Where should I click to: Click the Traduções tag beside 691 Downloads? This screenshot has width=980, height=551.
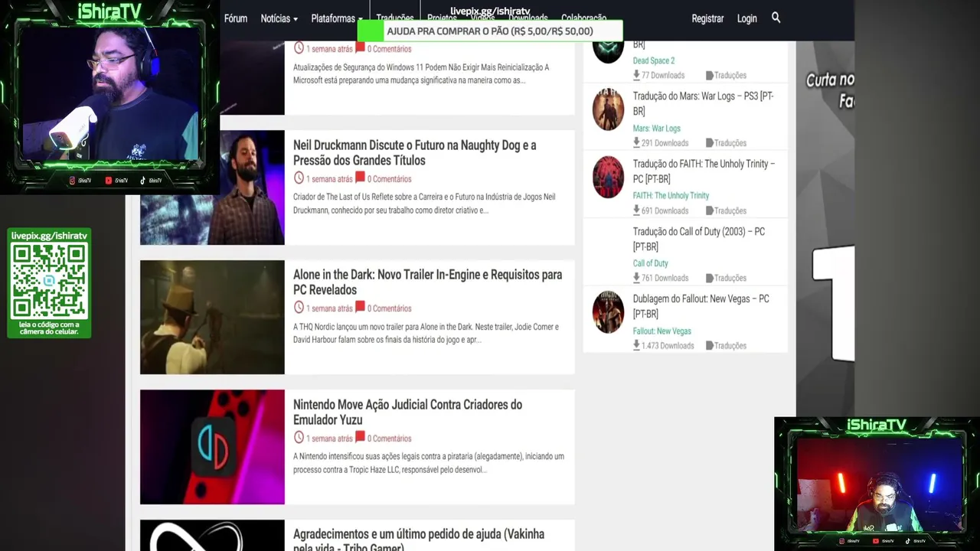pos(726,210)
